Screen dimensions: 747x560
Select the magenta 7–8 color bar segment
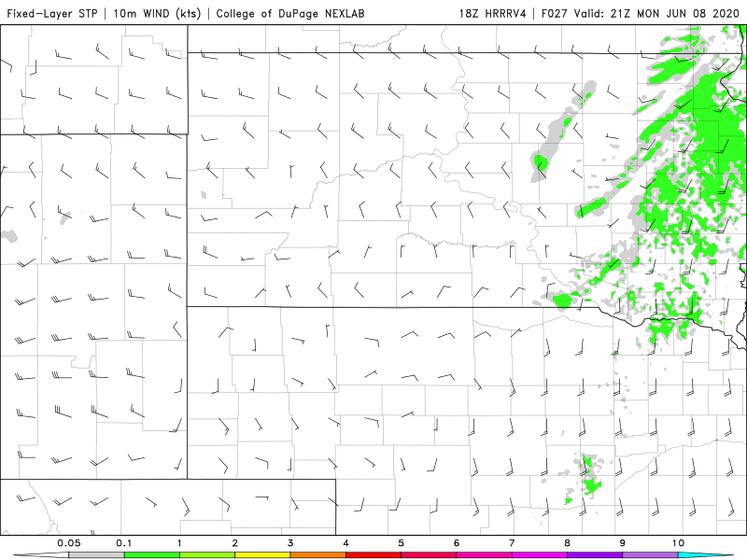coord(540,555)
